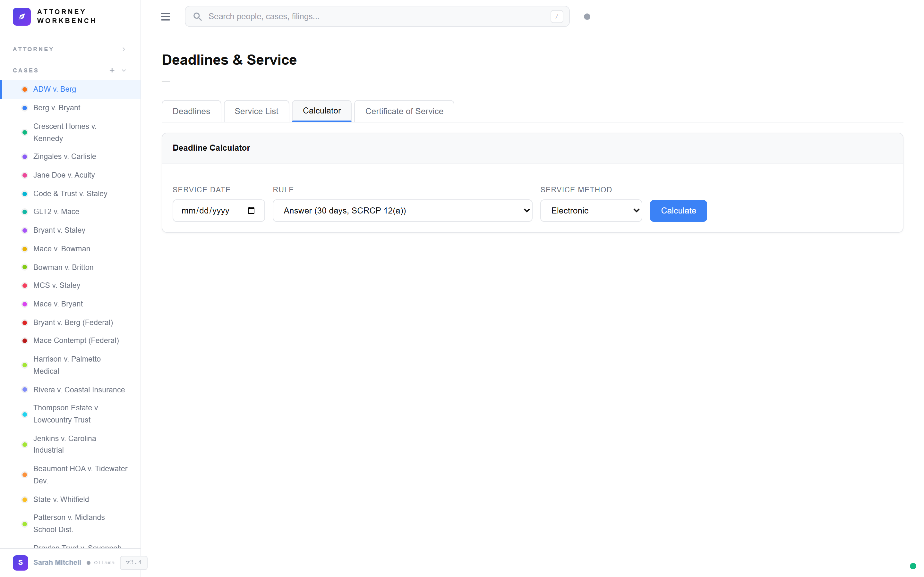924x577 pixels.
Task: Click Sarah Mitchell's avatar icon
Action: coord(21,563)
